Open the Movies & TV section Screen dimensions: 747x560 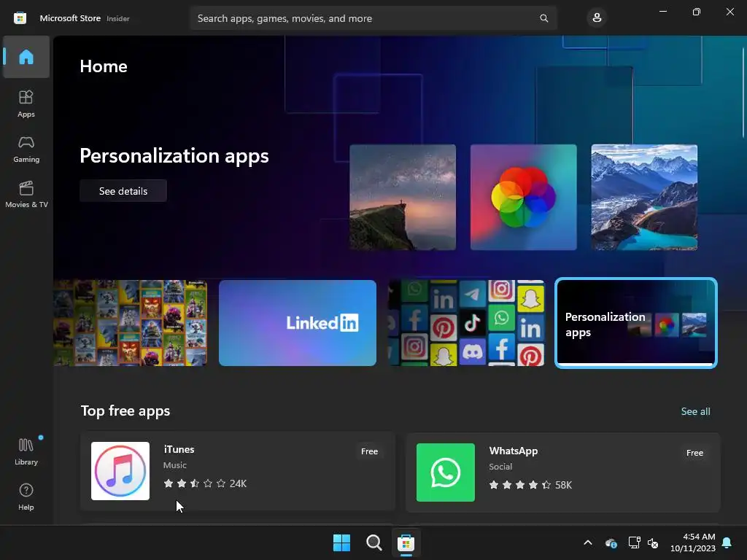(x=26, y=194)
